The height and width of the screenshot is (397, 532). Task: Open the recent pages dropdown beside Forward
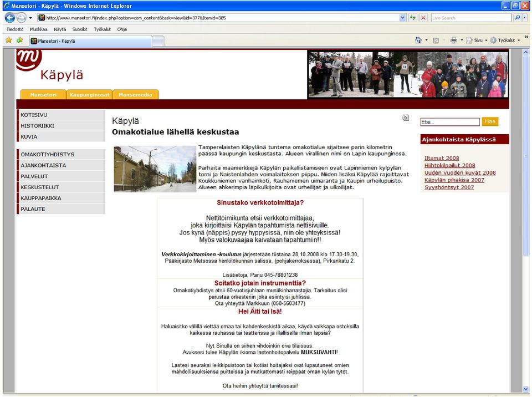click(x=30, y=18)
